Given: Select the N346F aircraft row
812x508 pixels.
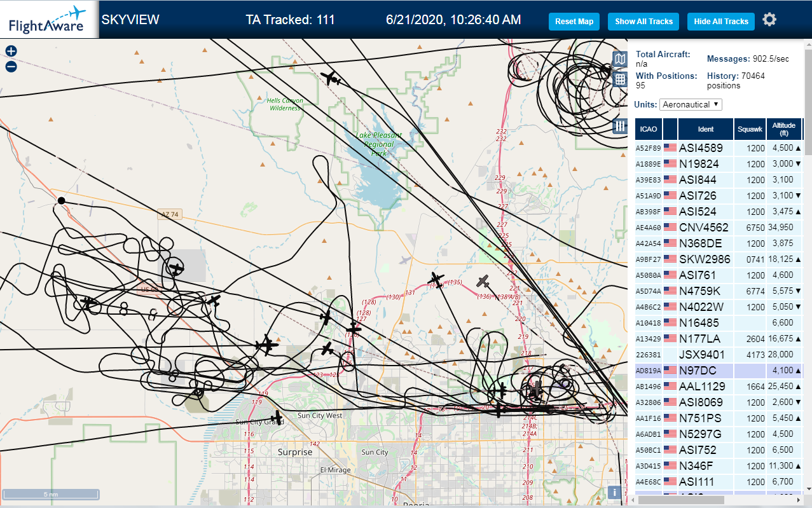Looking at the screenshot, I should click(719, 466).
